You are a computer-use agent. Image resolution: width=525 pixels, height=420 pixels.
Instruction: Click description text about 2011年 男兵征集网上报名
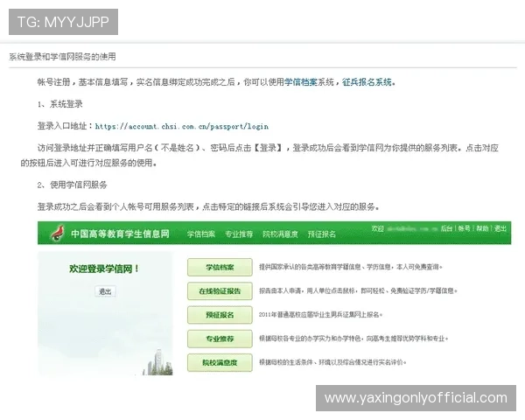[321, 314]
